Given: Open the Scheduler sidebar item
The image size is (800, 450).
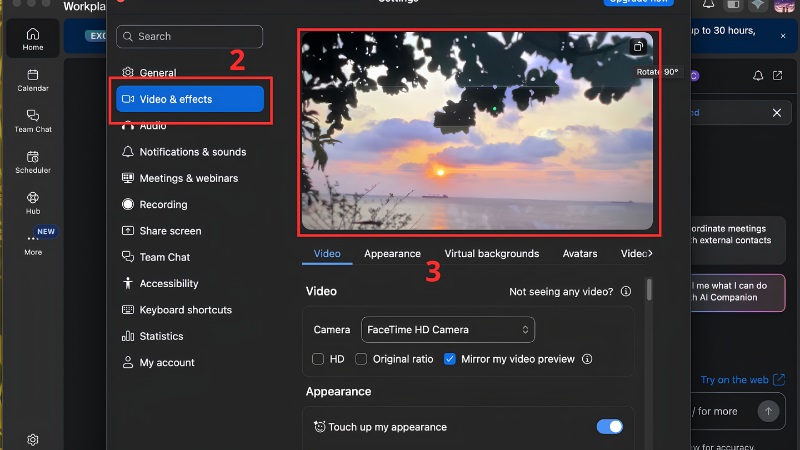Looking at the screenshot, I should tap(33, 162).
